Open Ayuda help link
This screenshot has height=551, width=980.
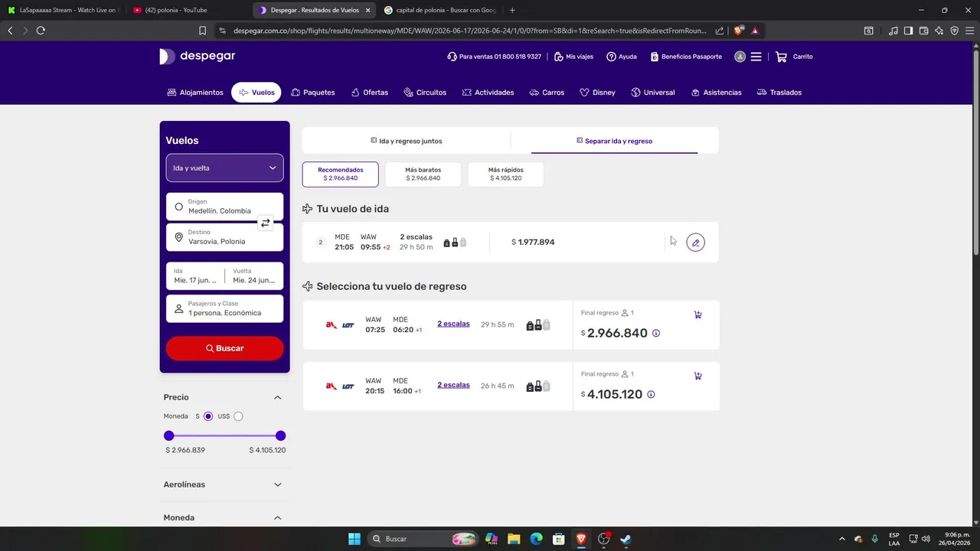point(622,57)
